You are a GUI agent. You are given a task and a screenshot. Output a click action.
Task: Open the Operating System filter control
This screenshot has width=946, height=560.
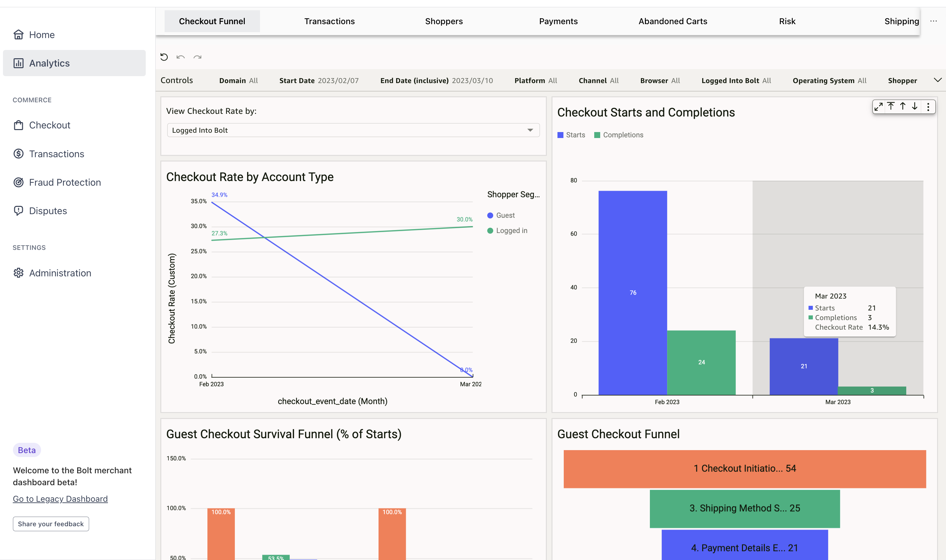[830, 80]
